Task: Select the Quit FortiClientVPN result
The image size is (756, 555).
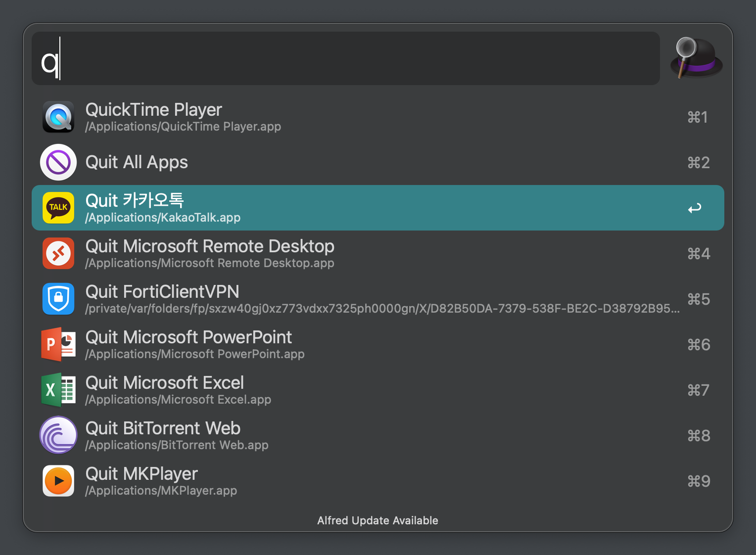Action: point(378,299)
